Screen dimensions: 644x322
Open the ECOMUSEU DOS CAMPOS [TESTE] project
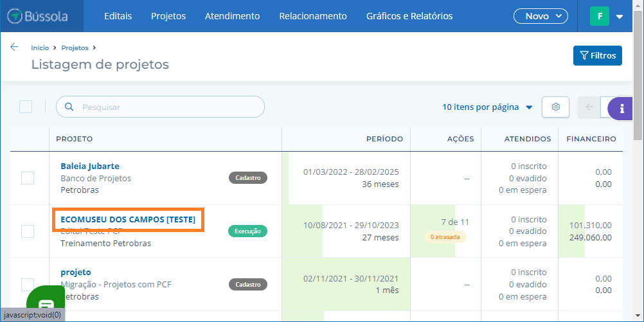pyautogui.click(x=128, y=220)
